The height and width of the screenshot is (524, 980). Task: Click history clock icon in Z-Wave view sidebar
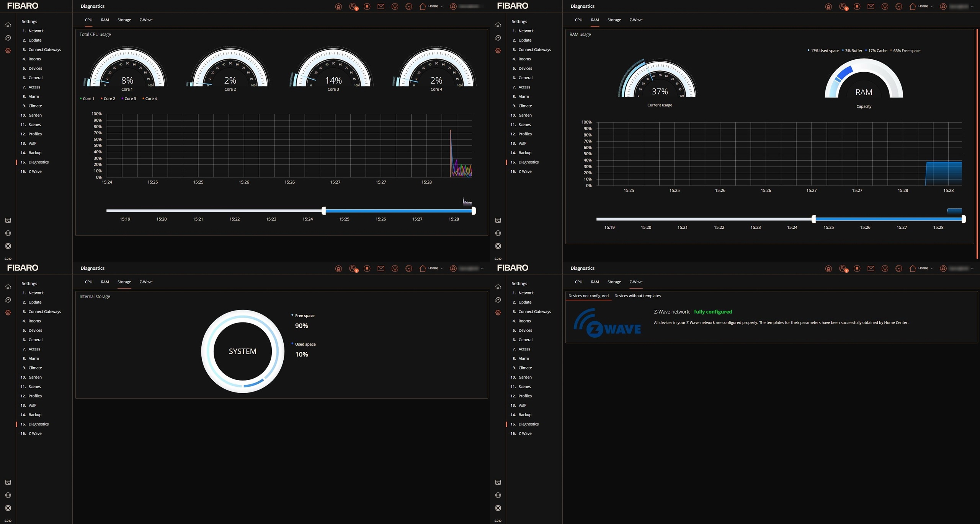click(x=498, y=300)
